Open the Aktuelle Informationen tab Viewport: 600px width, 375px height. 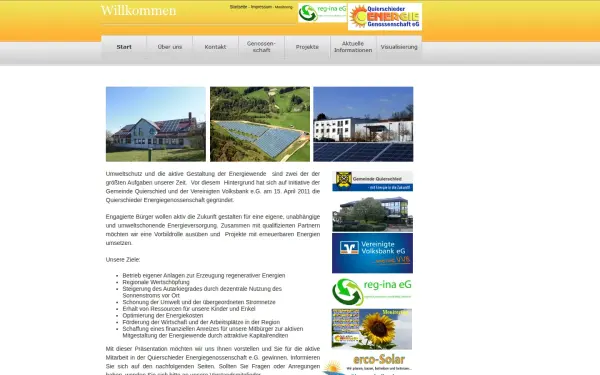[x=353, y=47]
